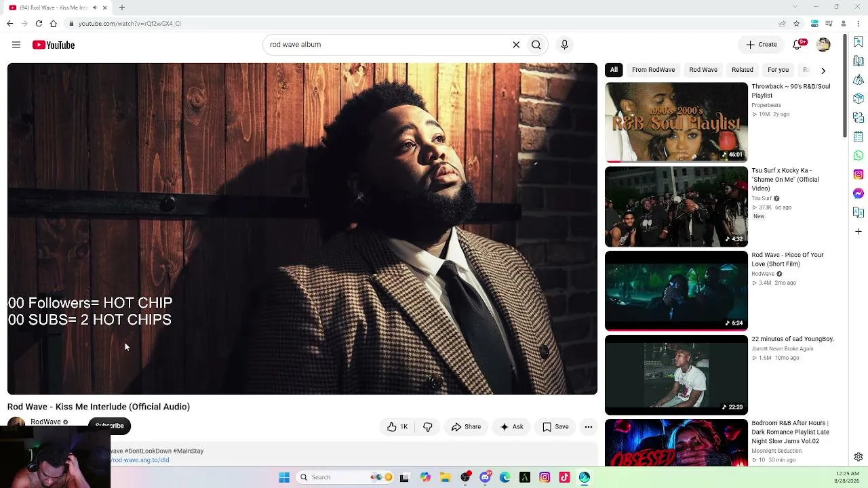The image size is (868, 488).
Task: Open the rod.wave.sng.to/dld description link
Action: 140,460
